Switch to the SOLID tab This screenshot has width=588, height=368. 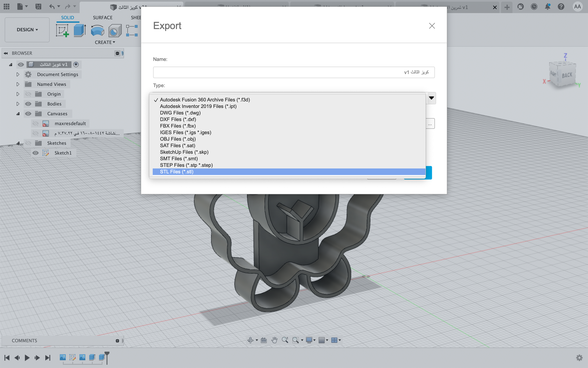coord(67,18)
